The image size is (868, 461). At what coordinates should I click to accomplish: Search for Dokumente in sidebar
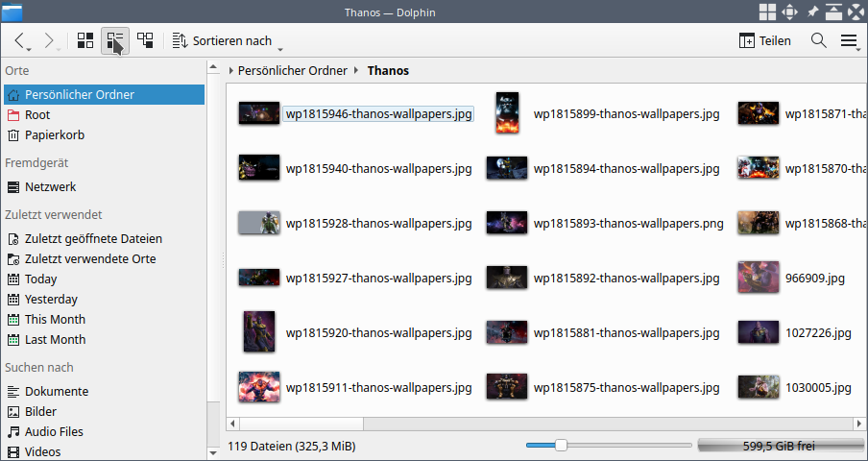(104, 391)
